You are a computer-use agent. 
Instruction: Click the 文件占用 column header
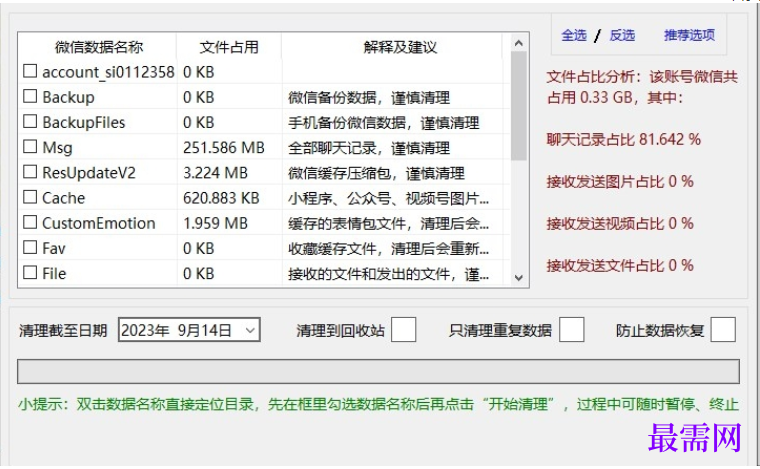click(x=229, y=47)
